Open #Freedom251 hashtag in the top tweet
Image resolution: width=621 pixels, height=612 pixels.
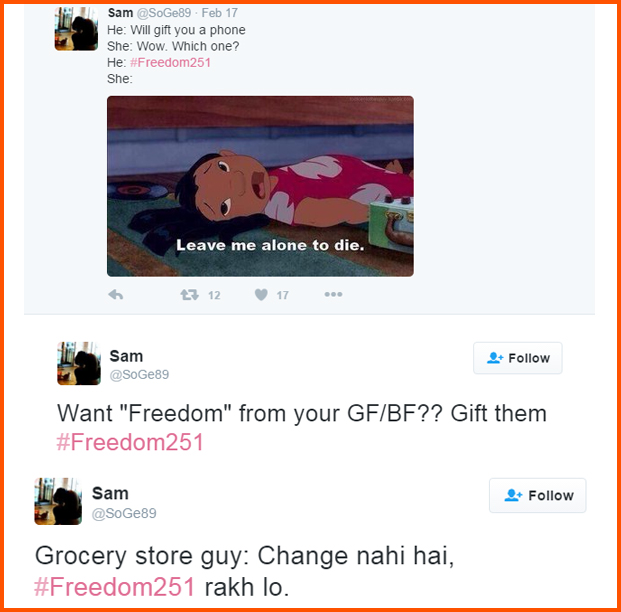pyautogui.click(x=170, y=63)
